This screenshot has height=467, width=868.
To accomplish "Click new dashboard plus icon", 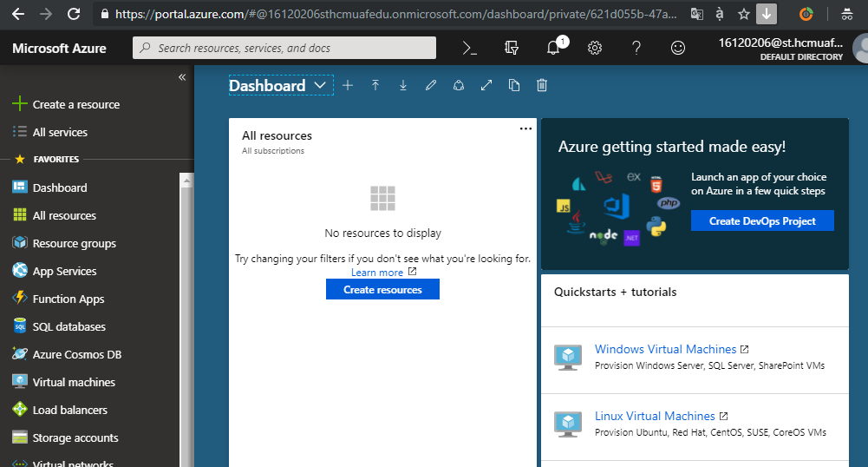I will [348, 85].
